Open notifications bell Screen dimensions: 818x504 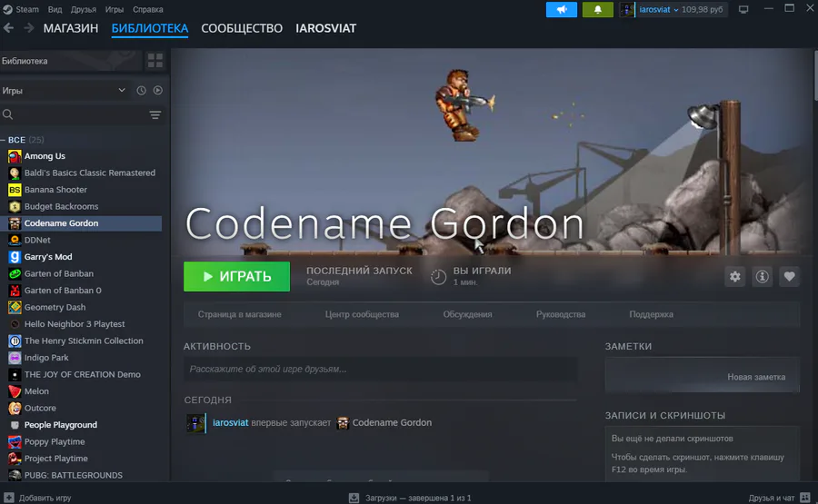click(598, 9)
